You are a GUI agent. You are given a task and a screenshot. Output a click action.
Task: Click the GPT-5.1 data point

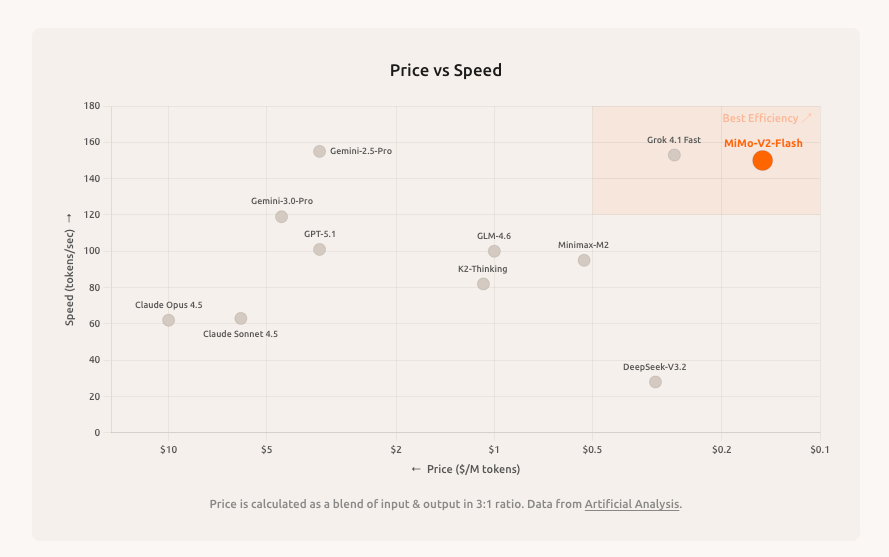coord(319,249)
